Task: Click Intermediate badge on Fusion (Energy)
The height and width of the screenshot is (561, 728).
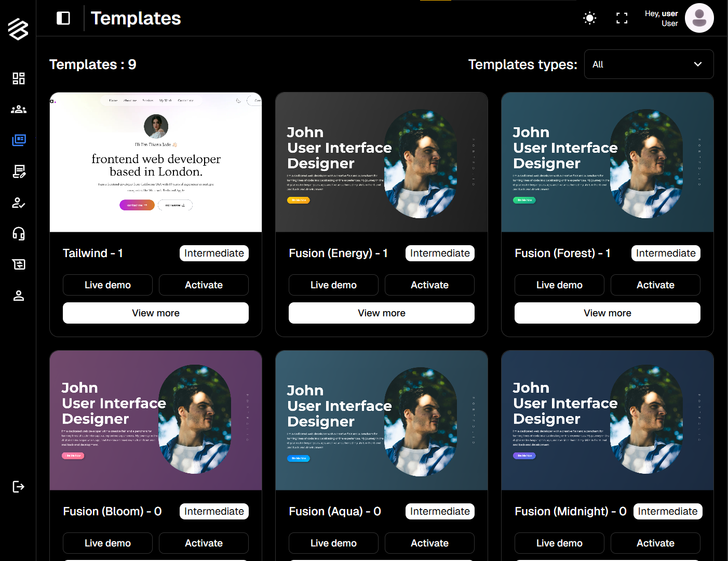Action: (440, 253)
